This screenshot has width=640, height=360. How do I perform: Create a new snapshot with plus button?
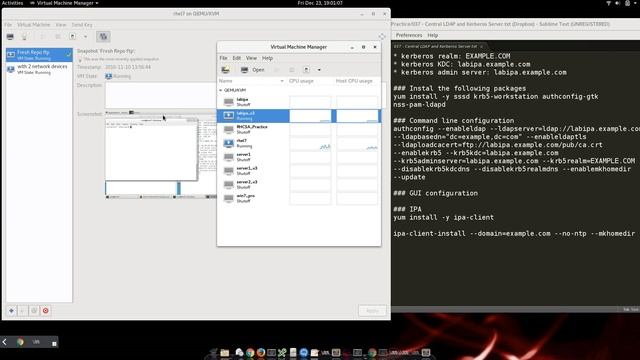[x=11, y=311]
